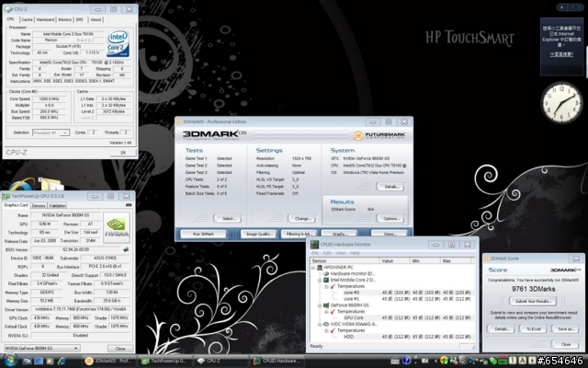This screenshot has width=588, height=368.
Task: Open the SPD tab in CPU-Z
Action: click(x=80, y=19)
